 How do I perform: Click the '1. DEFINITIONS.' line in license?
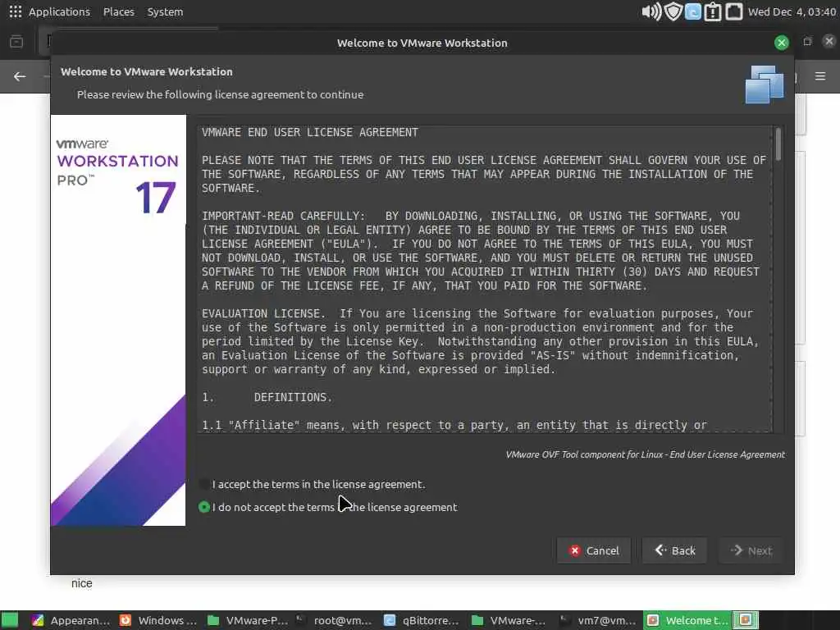coord(267,397)
